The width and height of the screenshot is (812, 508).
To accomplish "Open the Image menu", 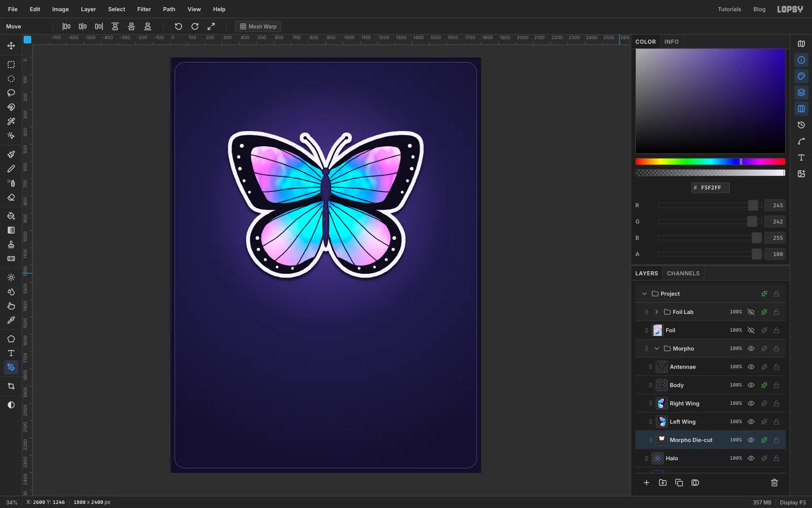I will tap(60, 9).
